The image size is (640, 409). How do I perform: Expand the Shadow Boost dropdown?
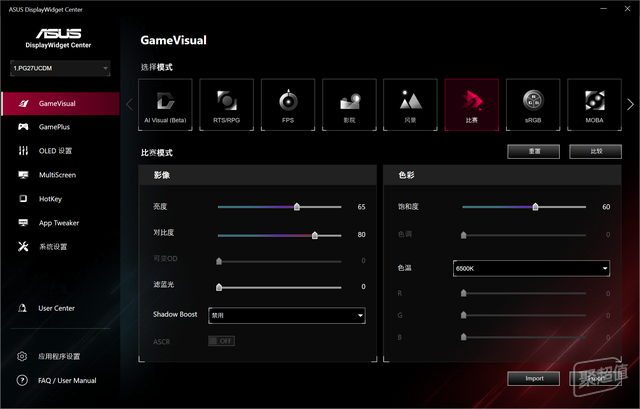pos(287,316)
